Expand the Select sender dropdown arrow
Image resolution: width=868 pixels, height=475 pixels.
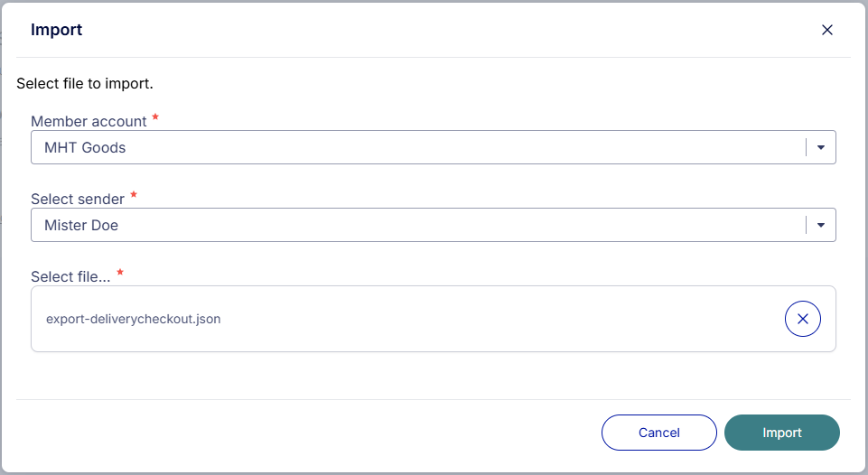[x=821, y=225]
